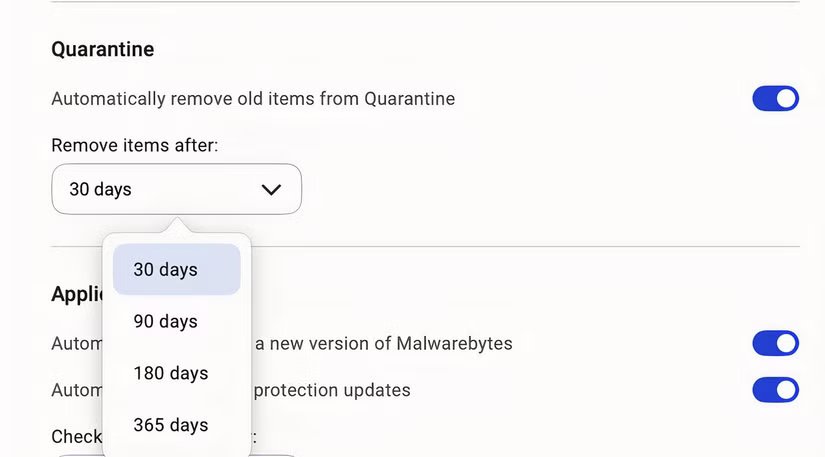Click the chevron arrow on the days dropdown

271,189
